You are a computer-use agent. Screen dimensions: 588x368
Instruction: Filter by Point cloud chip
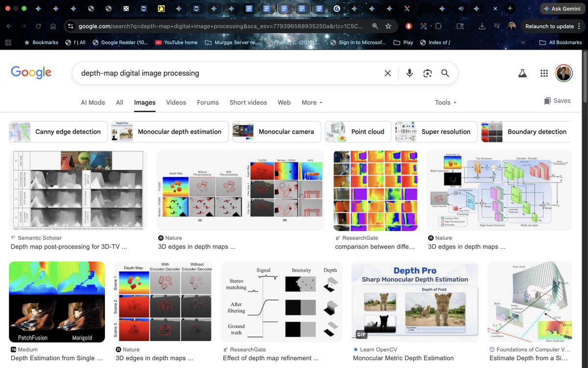[358, 131]
